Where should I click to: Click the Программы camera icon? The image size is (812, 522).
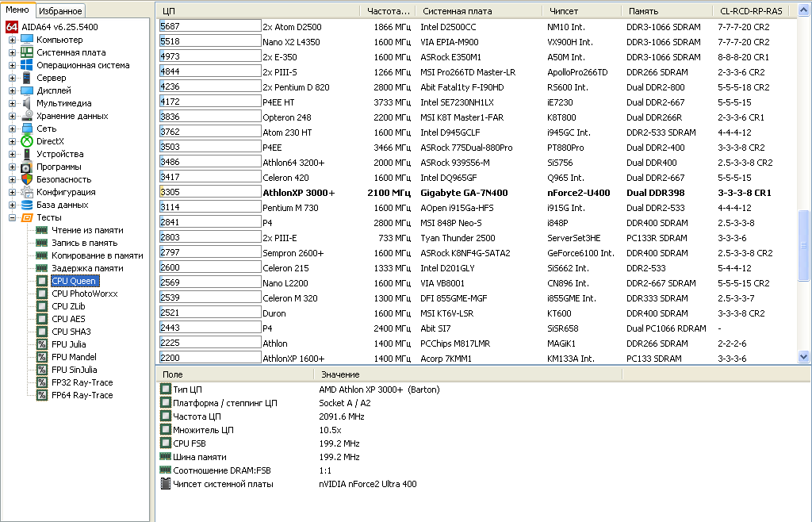pyautogui.click(x=27, y=167)
